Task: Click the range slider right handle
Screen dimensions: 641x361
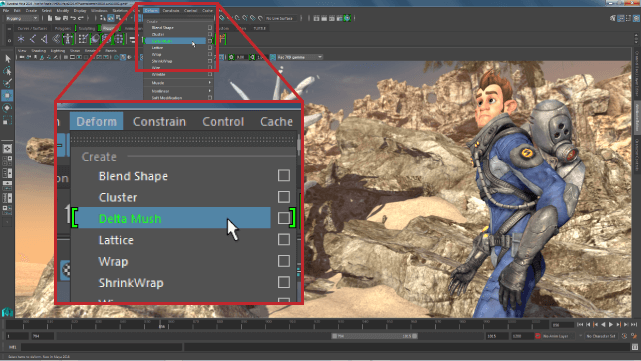Action: click(x=415, y=336)
